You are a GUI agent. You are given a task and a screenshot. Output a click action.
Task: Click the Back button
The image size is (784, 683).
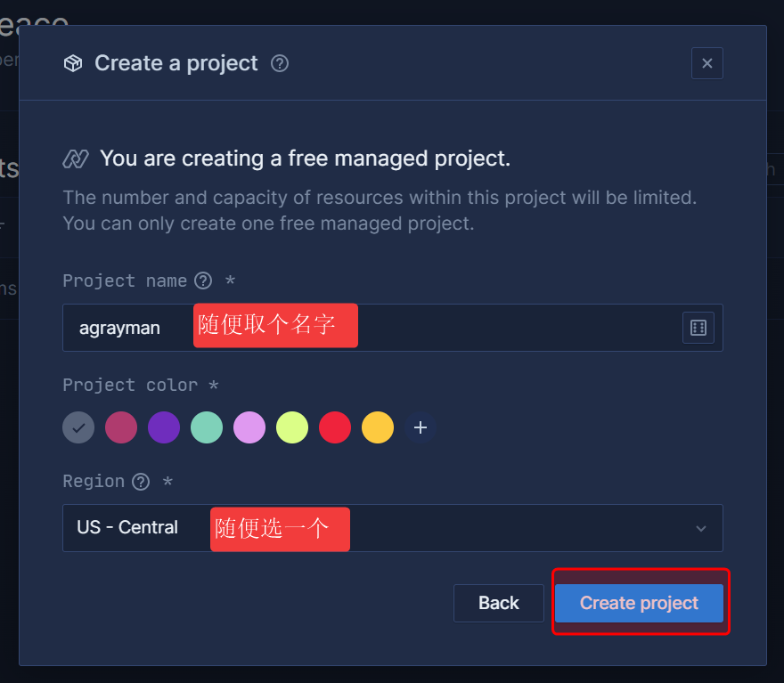(x=498, y=603)
